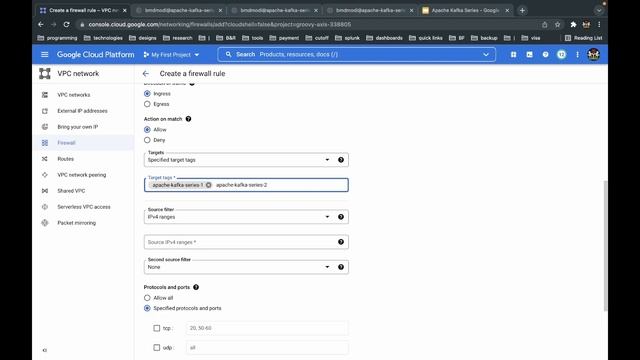Open the notifications badge in header
The width and height of the screenshot is (640, 360).
[562, 54]
